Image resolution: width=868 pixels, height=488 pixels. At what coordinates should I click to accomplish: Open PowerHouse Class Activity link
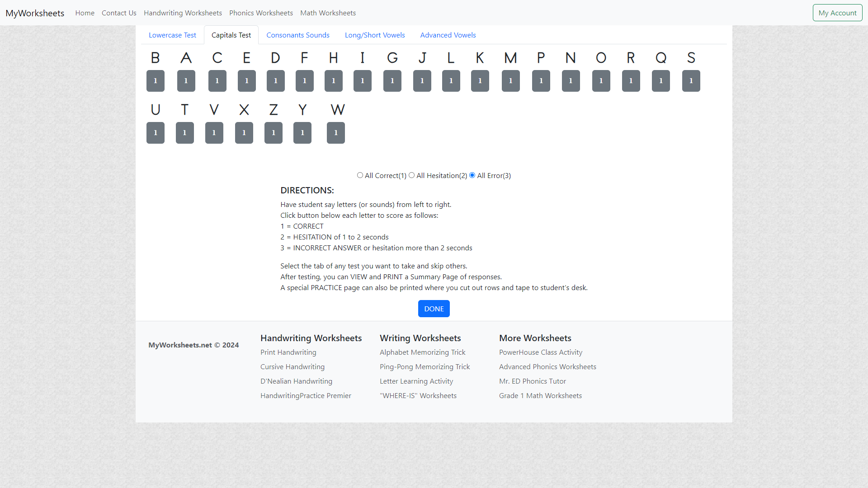[541, 352]
